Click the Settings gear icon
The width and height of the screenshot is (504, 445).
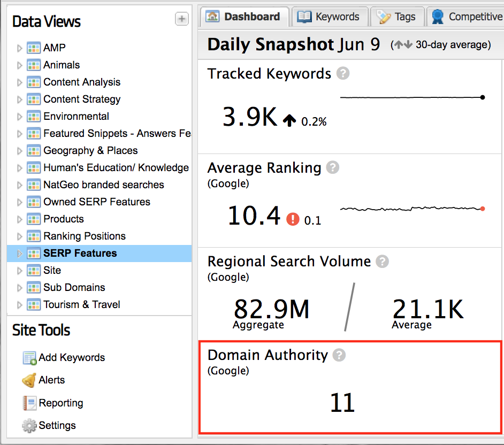(29, 426)
